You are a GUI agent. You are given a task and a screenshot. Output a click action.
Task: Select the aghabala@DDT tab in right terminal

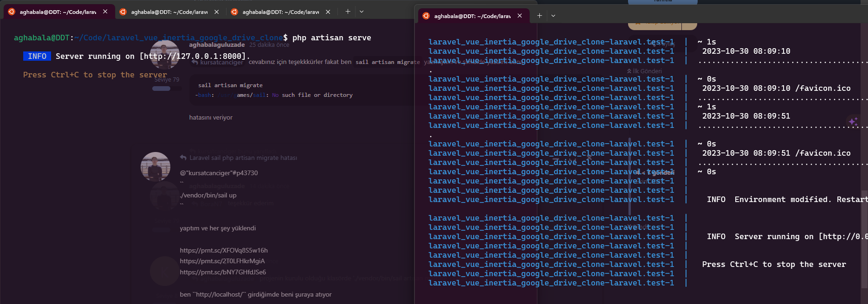[473, 16]
